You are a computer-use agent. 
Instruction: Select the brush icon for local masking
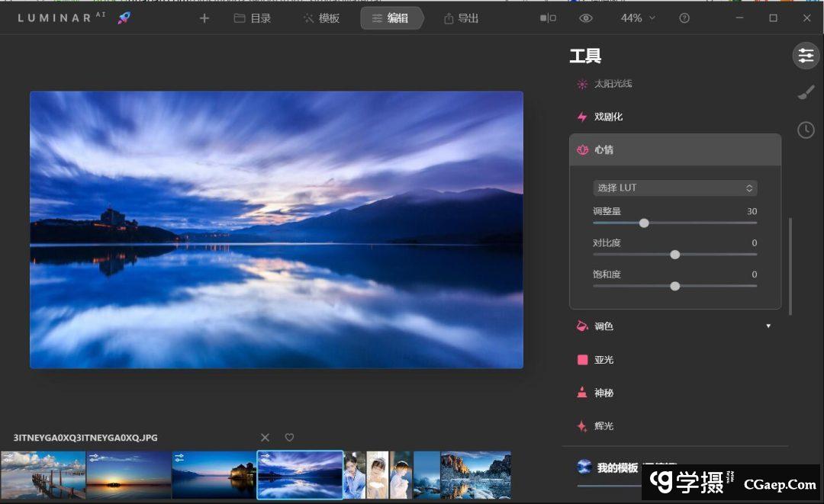tap(806, 92)
